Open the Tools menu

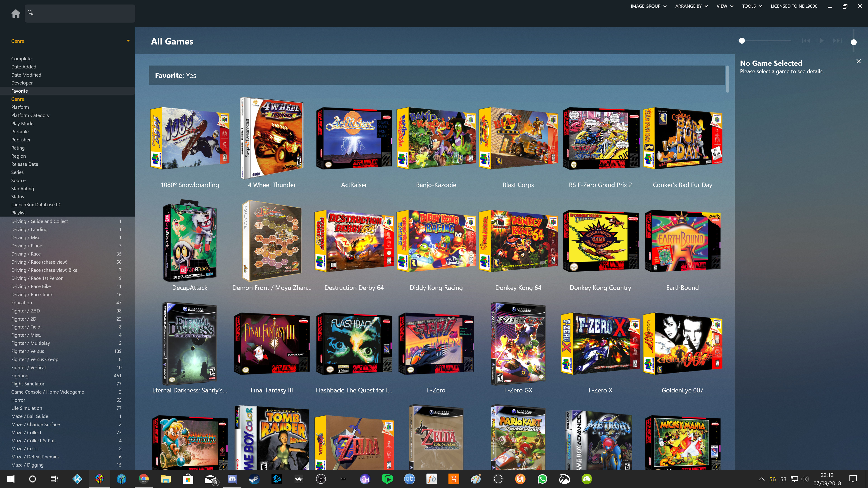(x=752, y=6)
